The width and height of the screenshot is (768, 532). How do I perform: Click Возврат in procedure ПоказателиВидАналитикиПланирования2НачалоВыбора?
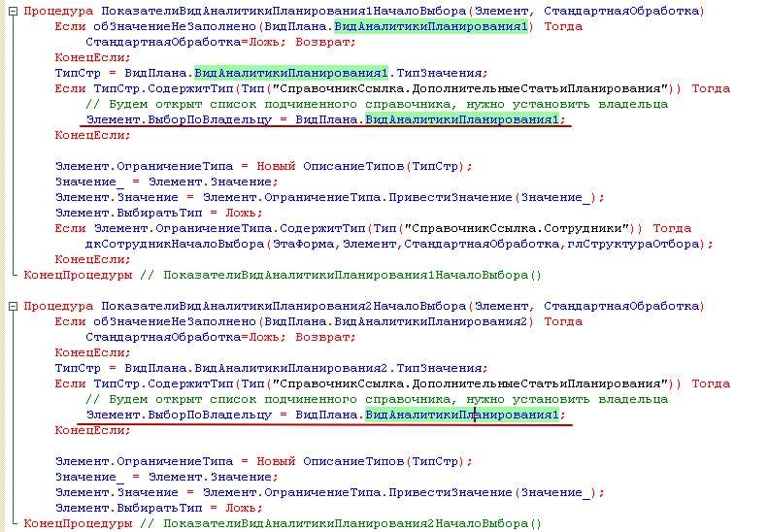point(322,338)
